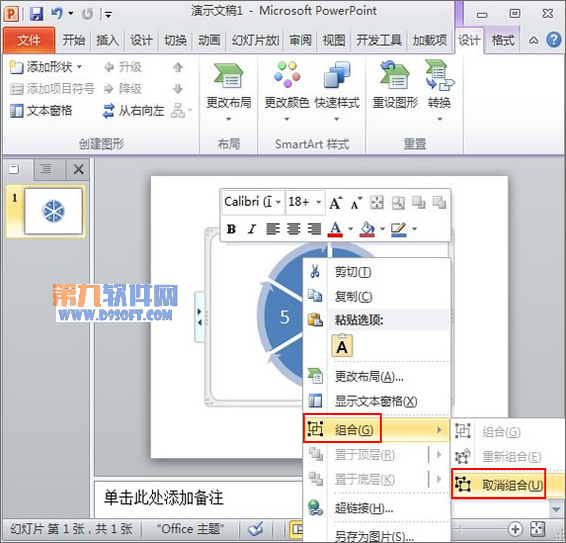
Task: Click the Grow Font icon in mini toolbar
Action: click(336, 203)
